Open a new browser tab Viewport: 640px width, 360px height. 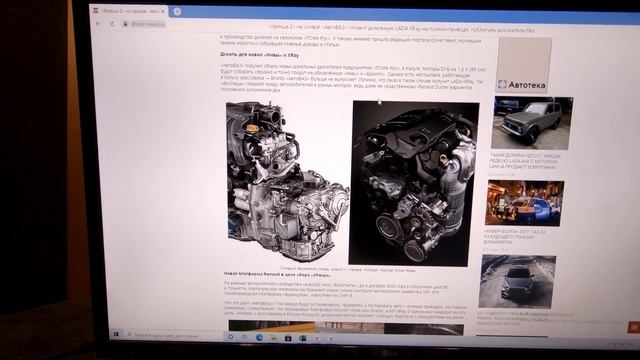tap(177, 11)
